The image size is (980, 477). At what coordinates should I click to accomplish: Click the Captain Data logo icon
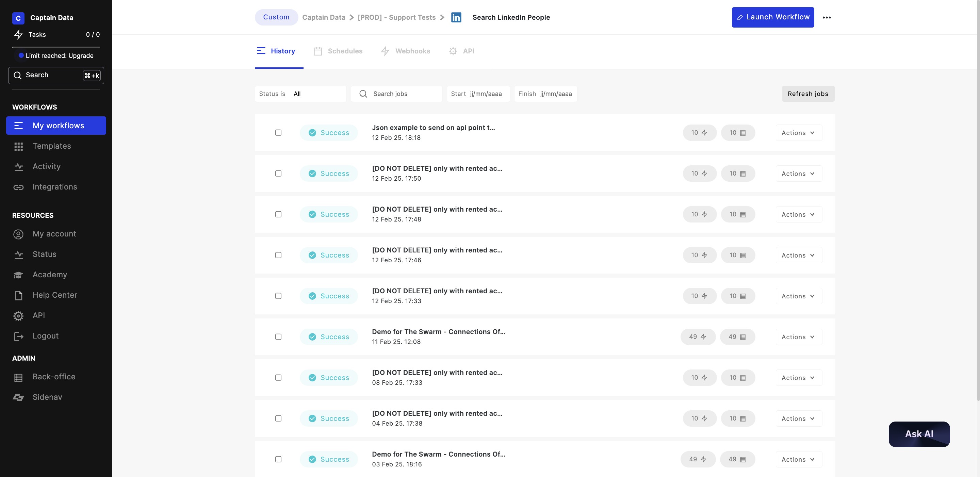(x=18, y=18)
